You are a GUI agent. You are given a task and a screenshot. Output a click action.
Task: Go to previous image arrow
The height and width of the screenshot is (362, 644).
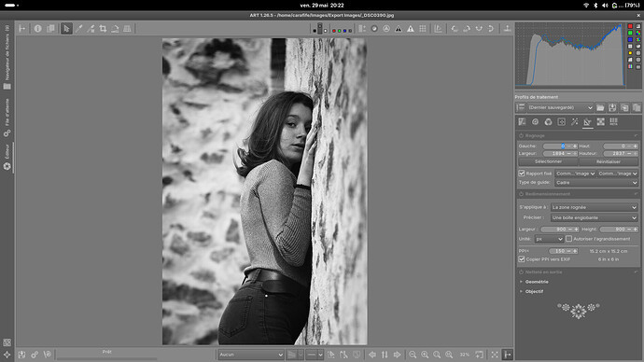point(372,355)
